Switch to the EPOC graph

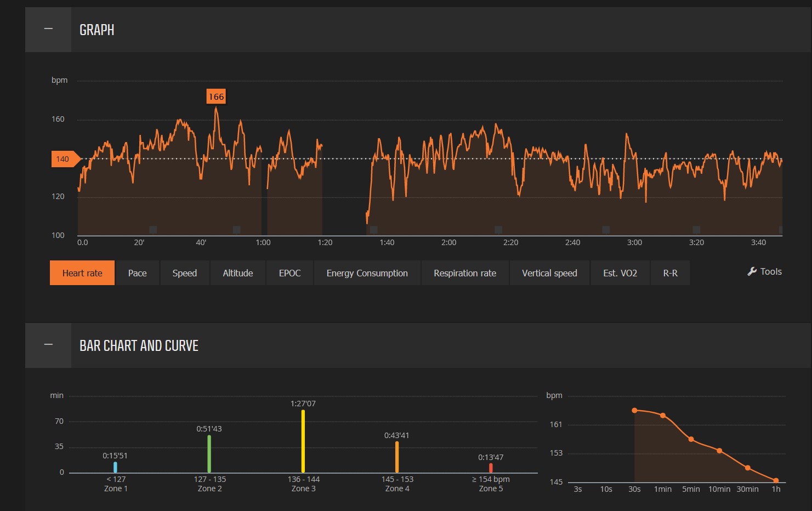pyautogui.click(x=289, y=273)
